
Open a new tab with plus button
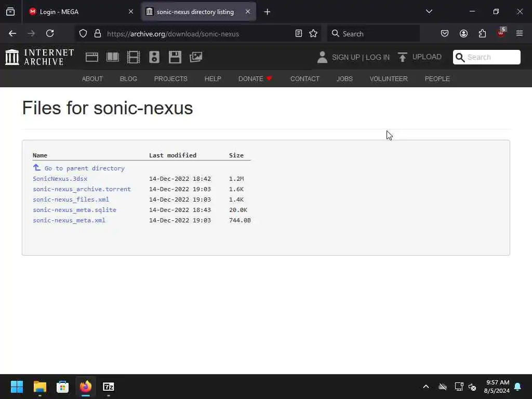click(x=267, y=12)
